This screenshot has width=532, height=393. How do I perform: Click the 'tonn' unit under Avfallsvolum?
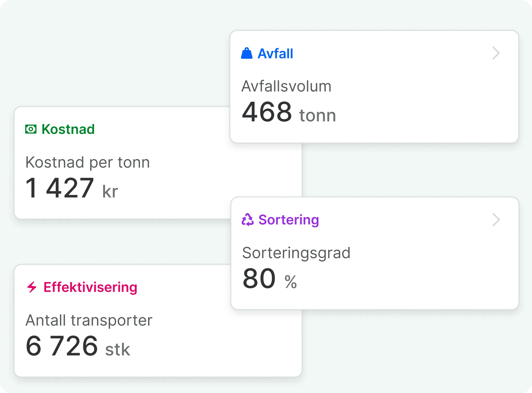[317, 116]
